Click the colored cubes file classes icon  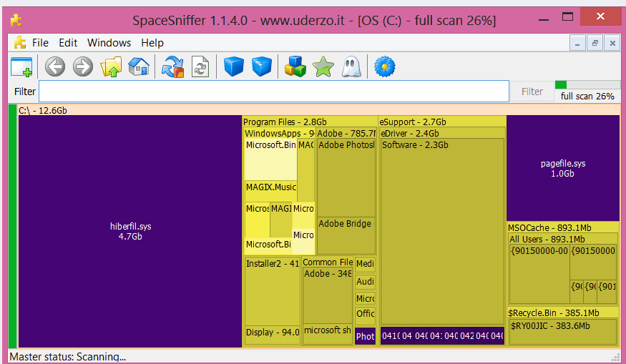[295, 67]
